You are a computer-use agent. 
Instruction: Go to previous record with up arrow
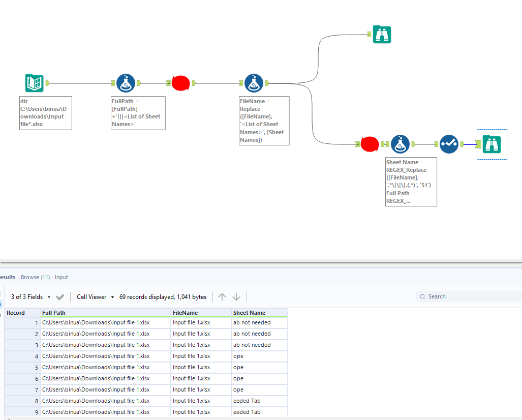tap(222, 297)
